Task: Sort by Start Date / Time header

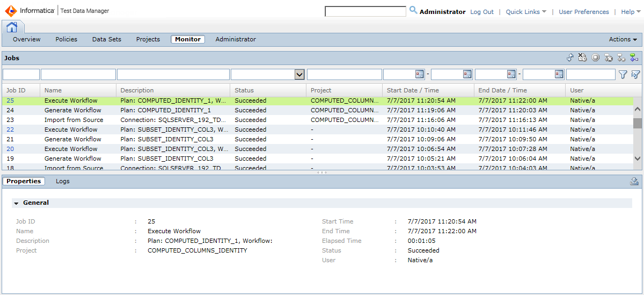Action: click(x=428, y=90)
